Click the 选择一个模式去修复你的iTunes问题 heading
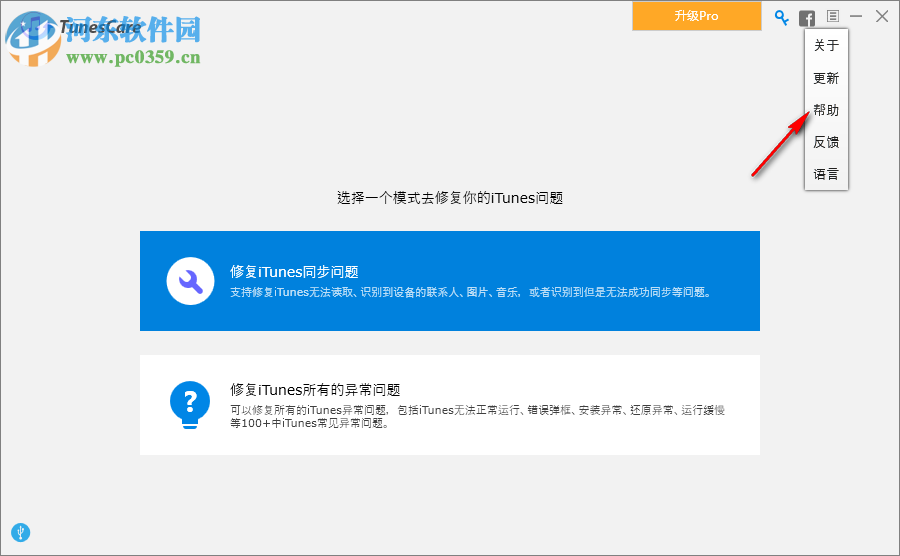This screenshot has height=556, width=900. point(450,198)
